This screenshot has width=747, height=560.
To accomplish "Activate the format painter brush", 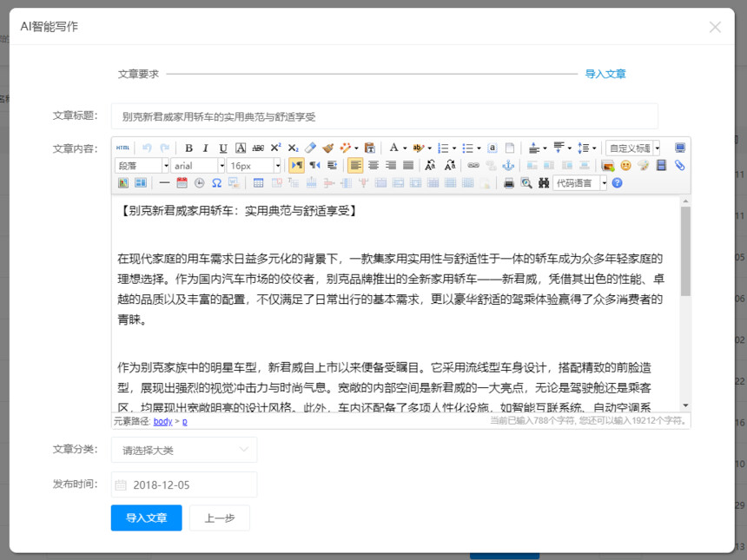I will [327, 148].
